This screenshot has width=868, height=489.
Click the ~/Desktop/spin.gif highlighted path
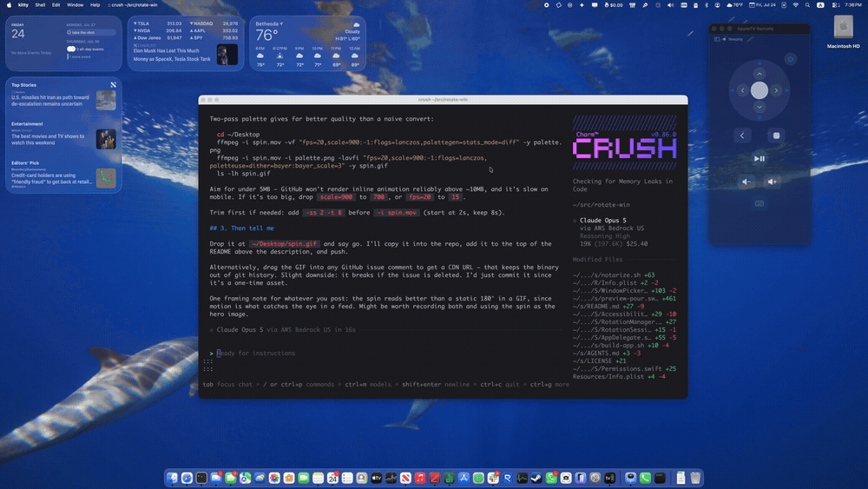coord(284,244)
